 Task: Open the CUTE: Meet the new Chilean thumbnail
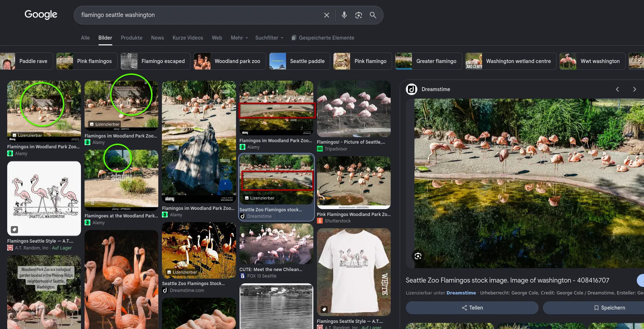click(x=276, y=244)
